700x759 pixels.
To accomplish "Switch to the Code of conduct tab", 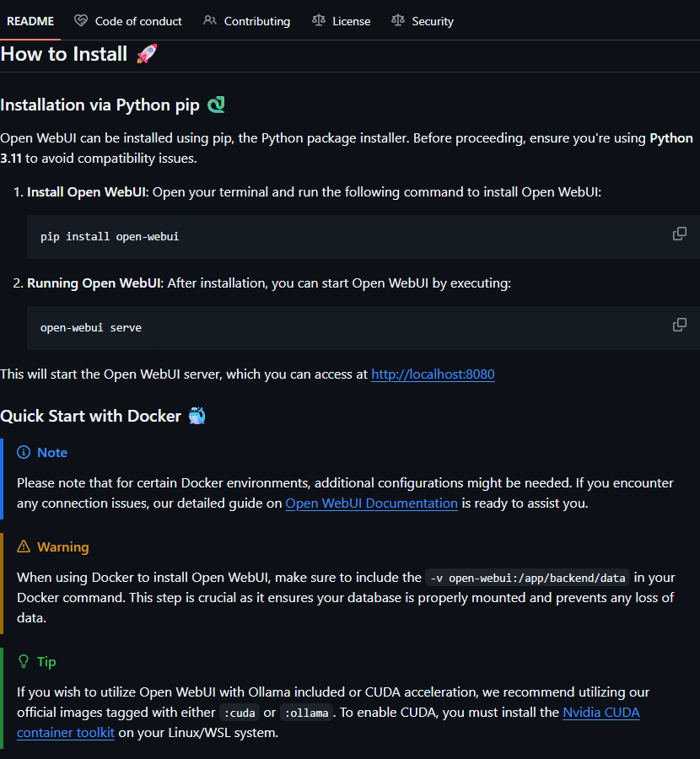I will tap(138, 21).
